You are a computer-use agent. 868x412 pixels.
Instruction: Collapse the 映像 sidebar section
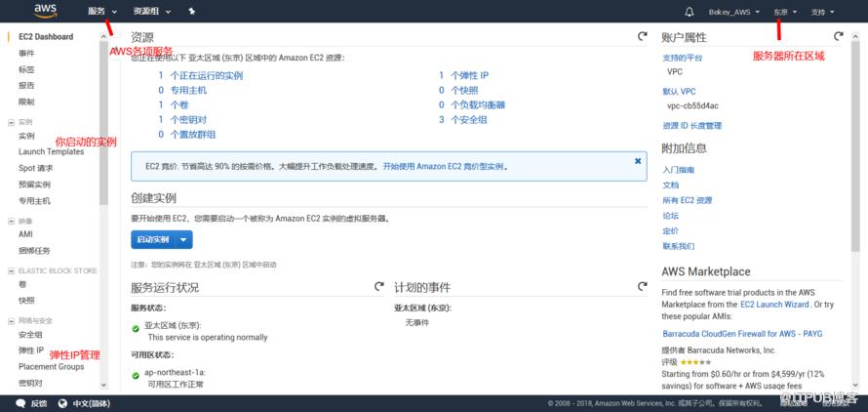tap(12, 222)
